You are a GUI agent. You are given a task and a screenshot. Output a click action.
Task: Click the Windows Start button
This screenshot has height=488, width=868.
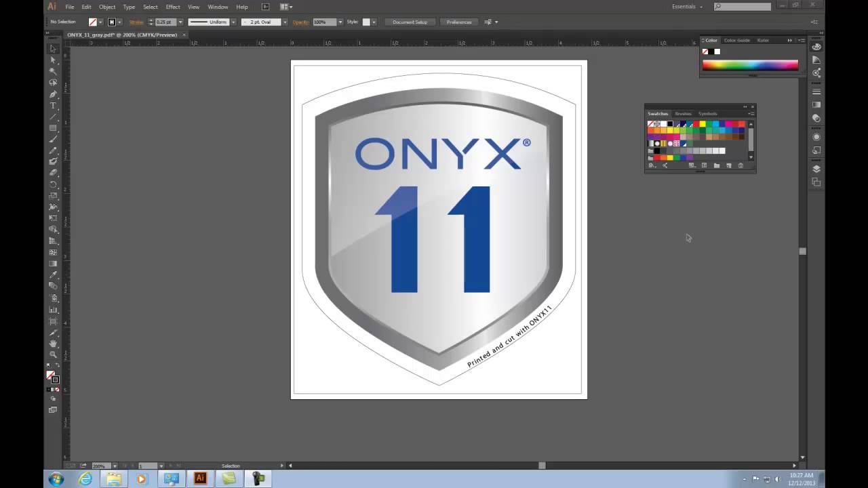56,479
